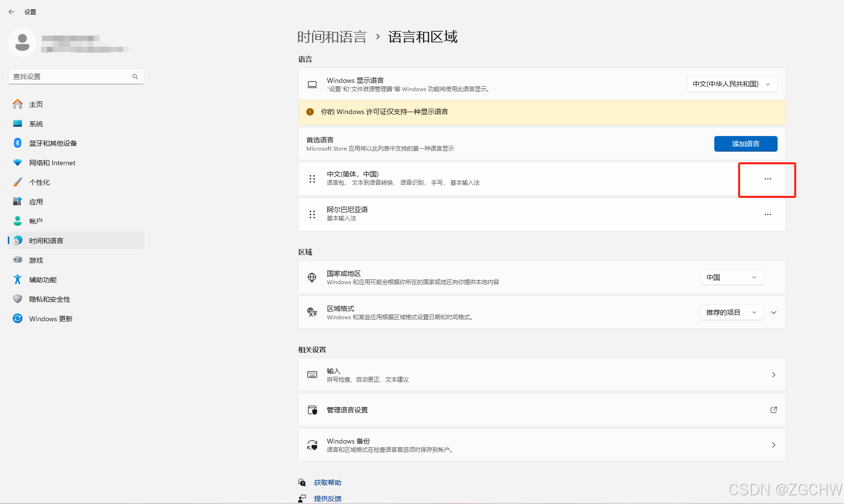Click the search magnifier icon
844x504 pixels.
(135, 77)
